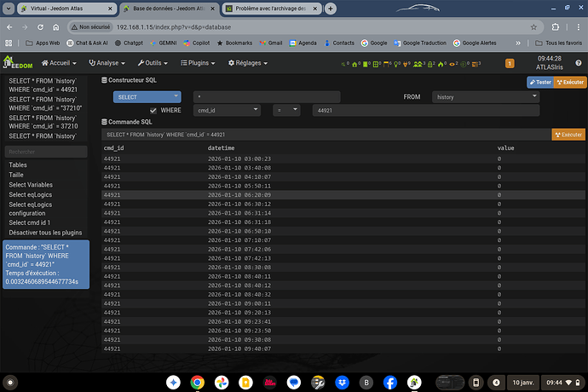
Task: Click the WHERE value field containing 44921
Action: (424, 110)
